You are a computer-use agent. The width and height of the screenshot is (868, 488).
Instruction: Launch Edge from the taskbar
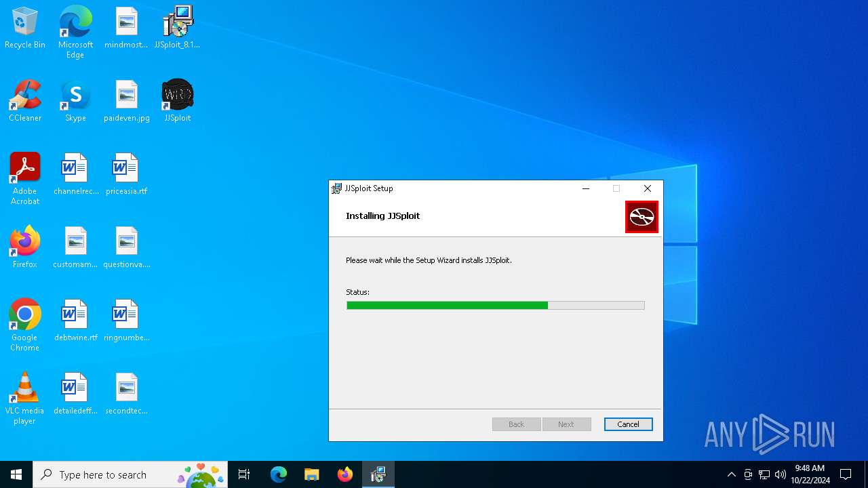coord(279,474)
